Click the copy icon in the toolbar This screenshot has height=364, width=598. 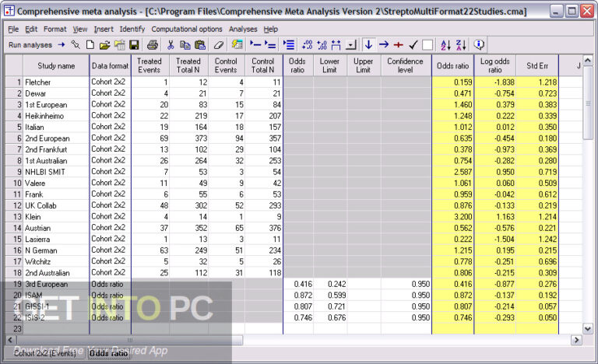click(x=185, y=45)
